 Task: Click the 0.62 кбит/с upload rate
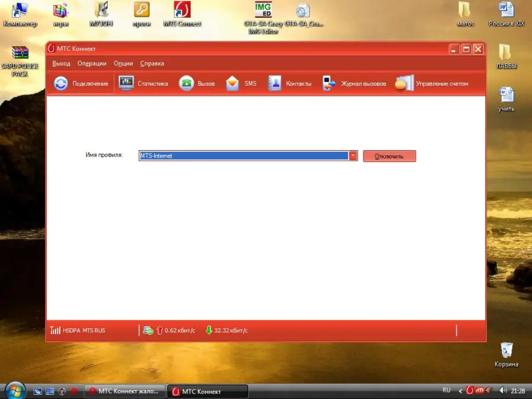[x=180, y=330]
